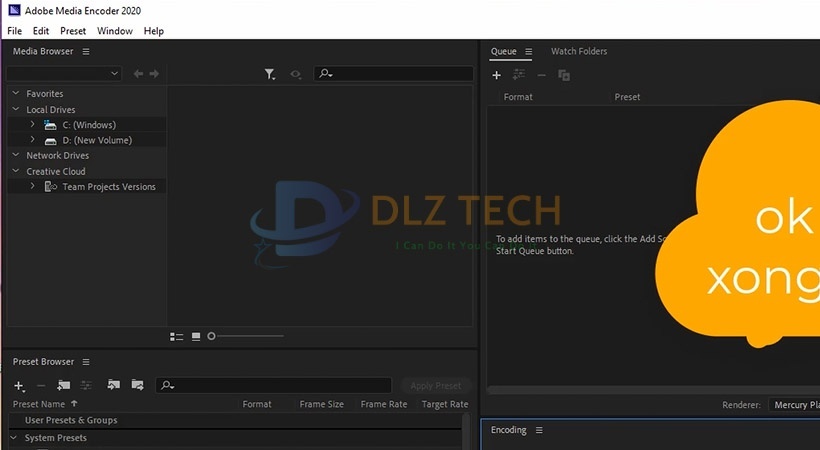This screenshot has width=820, height=450.
Task: Click the Media Browser forward arrow
Action: (154, 74)
